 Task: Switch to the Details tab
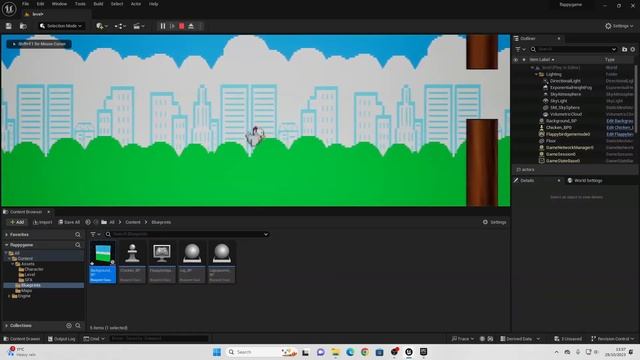pyautogui.click(x=527, y=180)
